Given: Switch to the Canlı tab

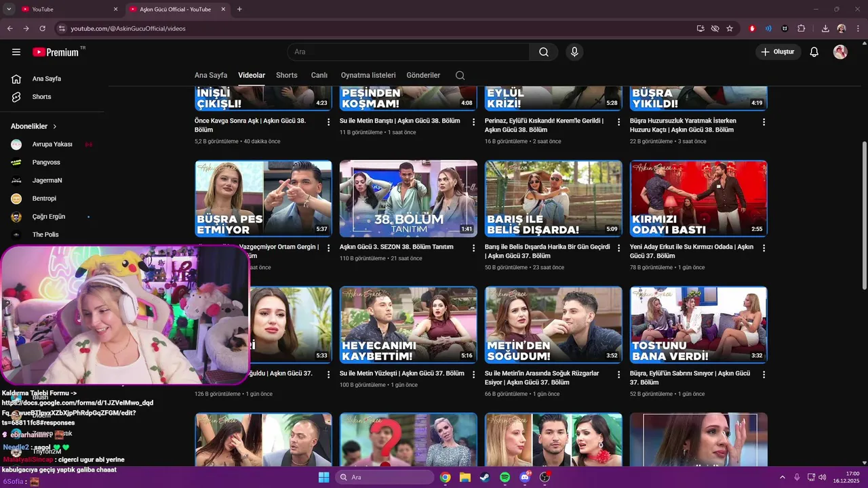Looking at the screenshot, I should click(319, 75).
